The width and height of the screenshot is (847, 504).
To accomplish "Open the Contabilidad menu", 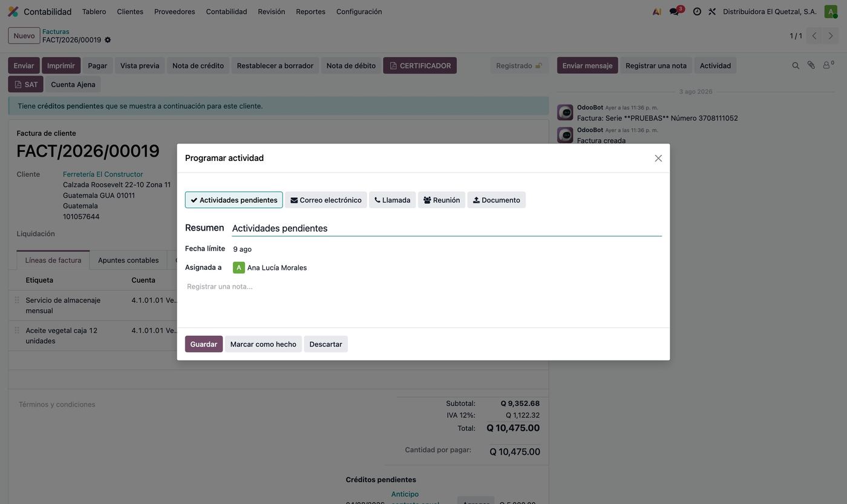I will coord(226,11).
